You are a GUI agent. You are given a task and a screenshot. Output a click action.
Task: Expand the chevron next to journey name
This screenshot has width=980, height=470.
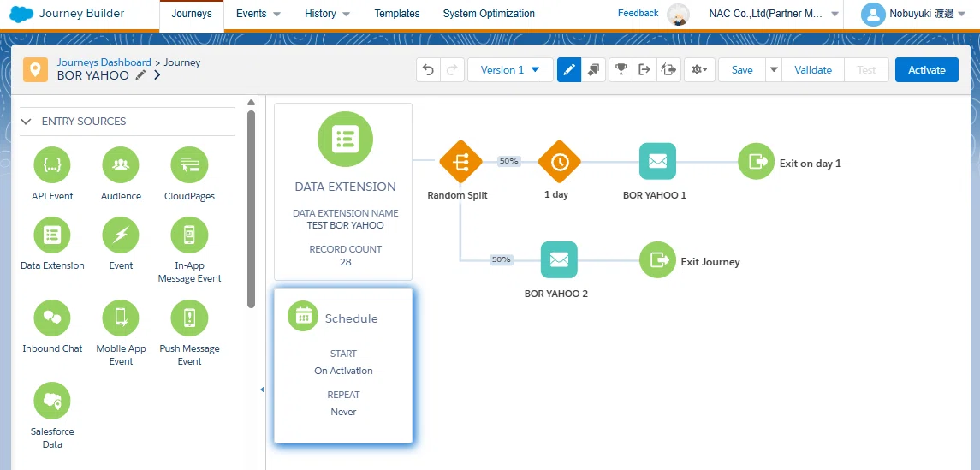pyautogui.click(x=157, y=75)
